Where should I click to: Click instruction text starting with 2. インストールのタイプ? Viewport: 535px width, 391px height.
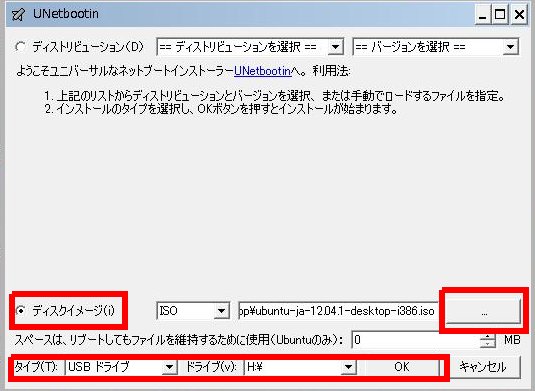click(221, 109)
